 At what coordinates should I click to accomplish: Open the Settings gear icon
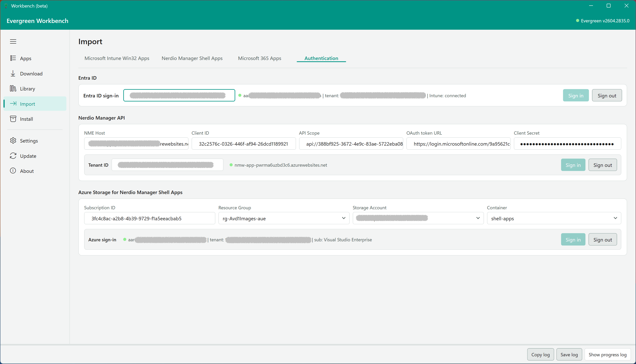(x=13, y=140)
